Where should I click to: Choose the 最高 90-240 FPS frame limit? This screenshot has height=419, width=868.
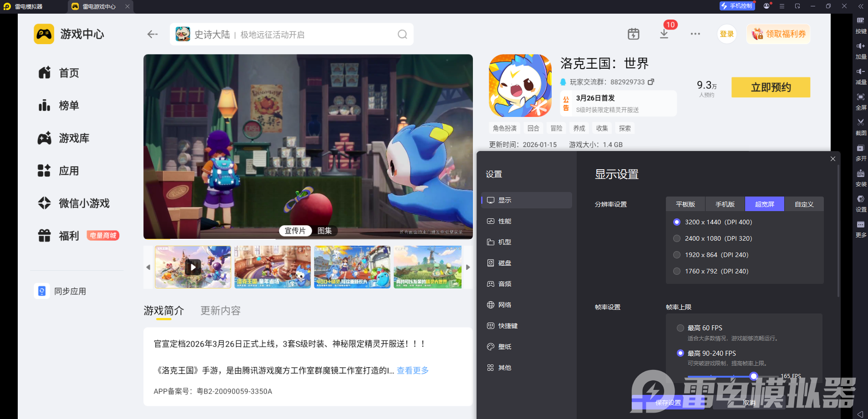680,353
